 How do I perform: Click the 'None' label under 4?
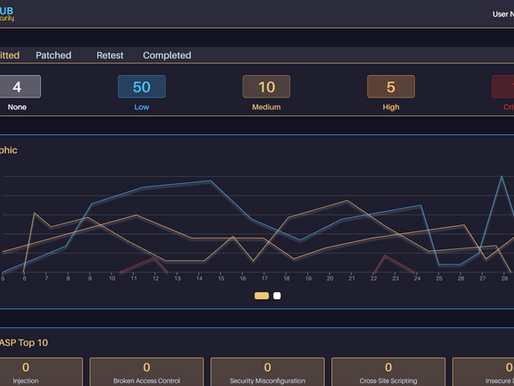coord(17,107)
